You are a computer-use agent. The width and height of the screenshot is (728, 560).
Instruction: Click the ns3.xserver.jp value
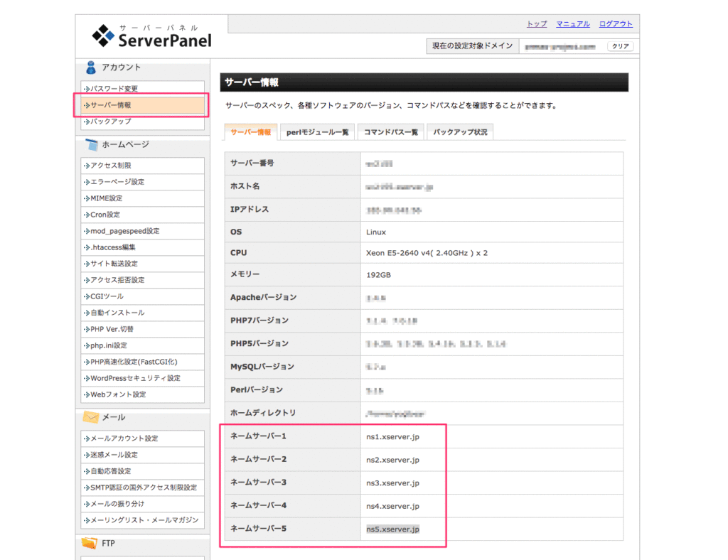[x=392, y=483]
